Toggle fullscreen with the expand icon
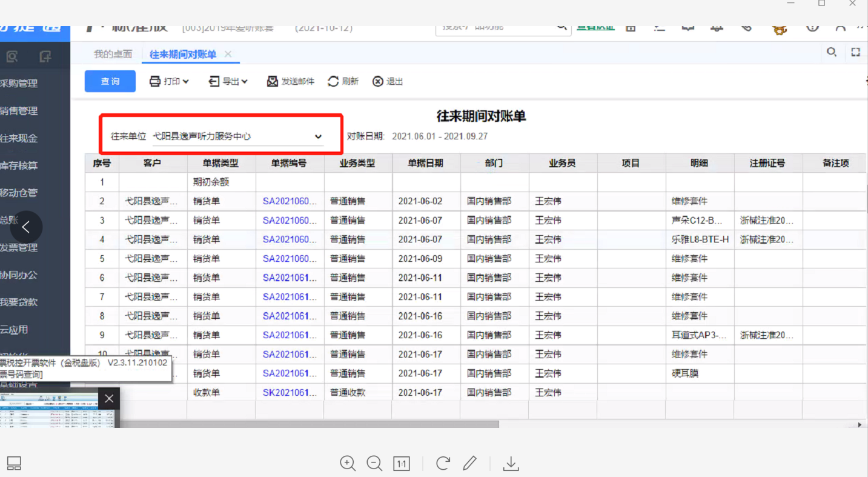Image resolution: width=868 pixels, height=477 pixels. tap(855, 53)
